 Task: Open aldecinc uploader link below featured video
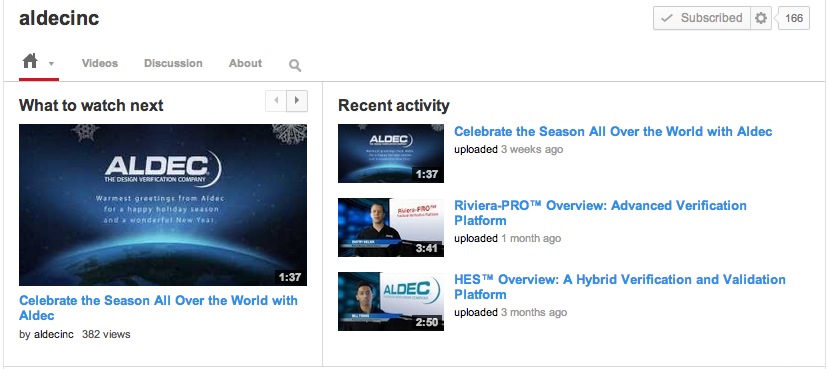(x=54, y=334)
